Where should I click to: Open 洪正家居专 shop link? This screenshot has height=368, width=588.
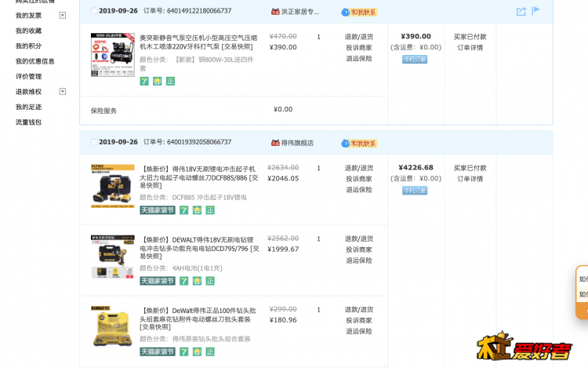300,12
